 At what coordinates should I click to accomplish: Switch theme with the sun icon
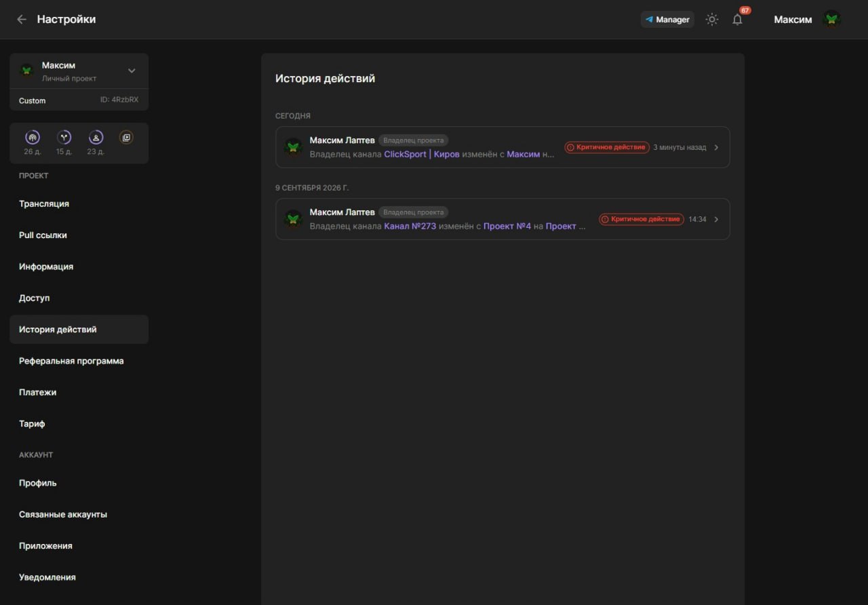pos(712,20)
